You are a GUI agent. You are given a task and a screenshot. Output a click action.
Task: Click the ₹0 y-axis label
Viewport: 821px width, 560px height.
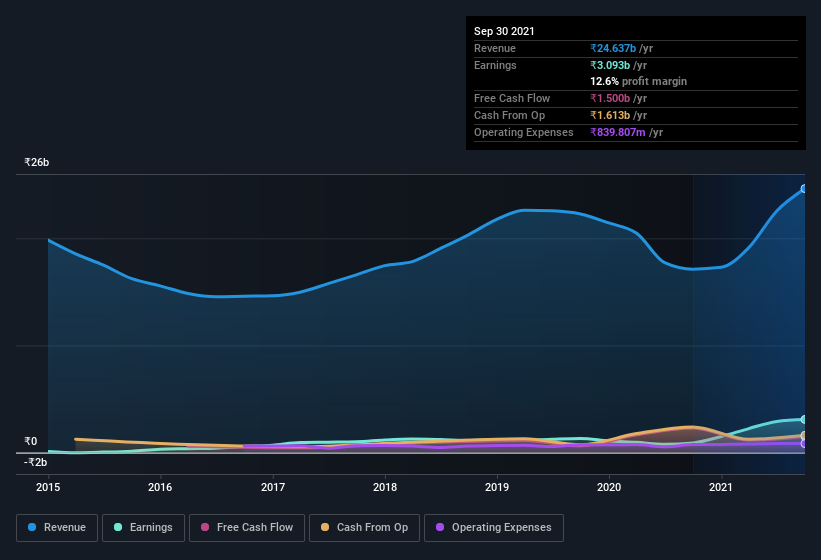pyautogui.click(x=31, y=441)
